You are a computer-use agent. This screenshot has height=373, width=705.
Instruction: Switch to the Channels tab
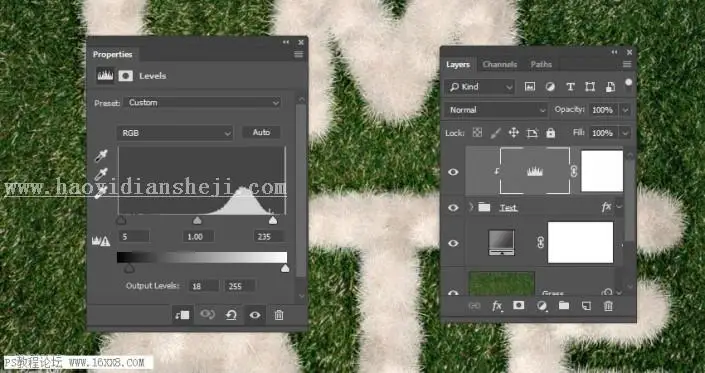coord(500,64)
